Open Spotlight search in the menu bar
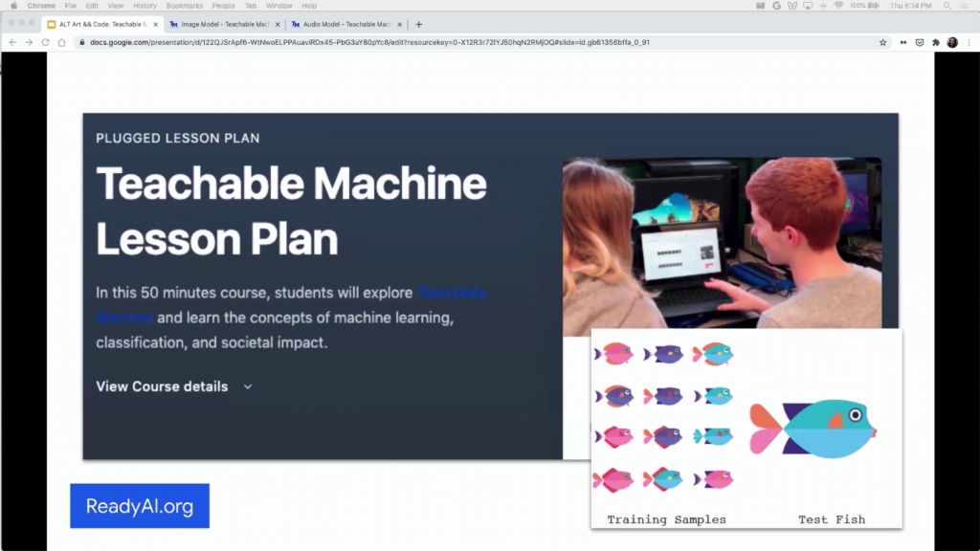This screenshot has width=980, height=551. pos(947,6)
